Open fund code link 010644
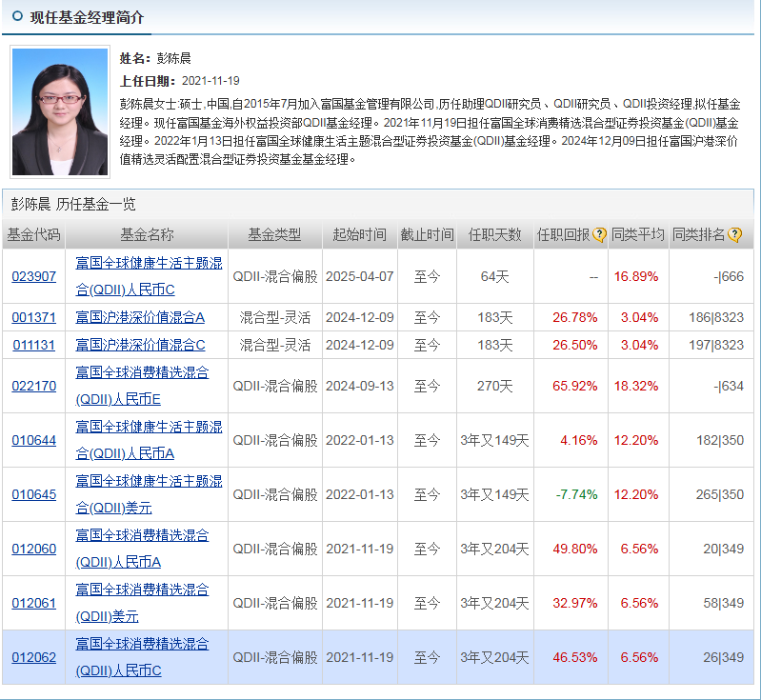The image size is (761, 700). click(x=34, y=440)
